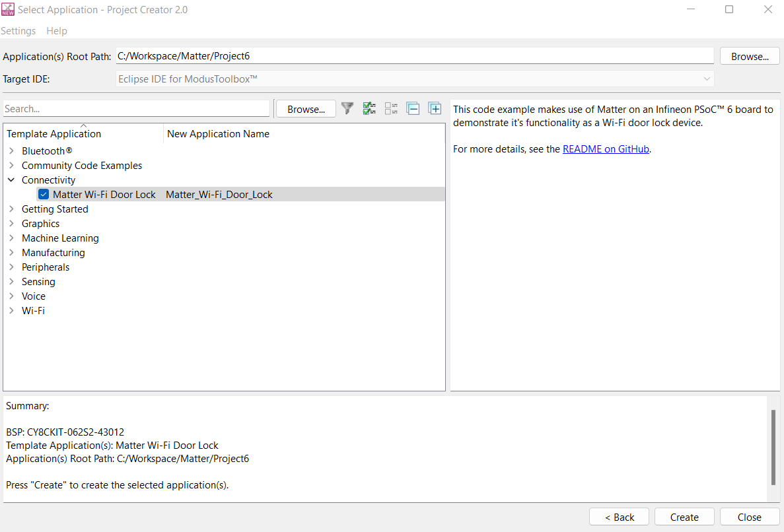Click the filter funnel icon

[347, 108]
